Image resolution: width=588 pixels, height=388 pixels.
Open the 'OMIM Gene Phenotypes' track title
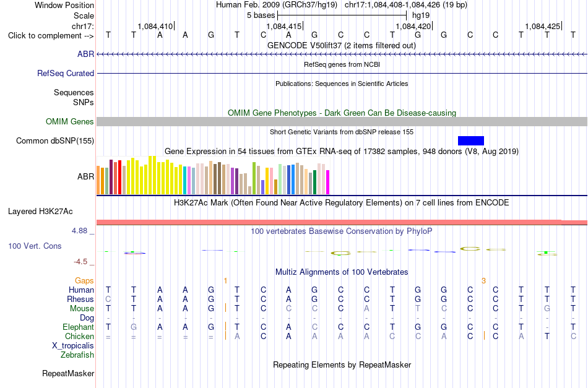click(x=342, y=113)
